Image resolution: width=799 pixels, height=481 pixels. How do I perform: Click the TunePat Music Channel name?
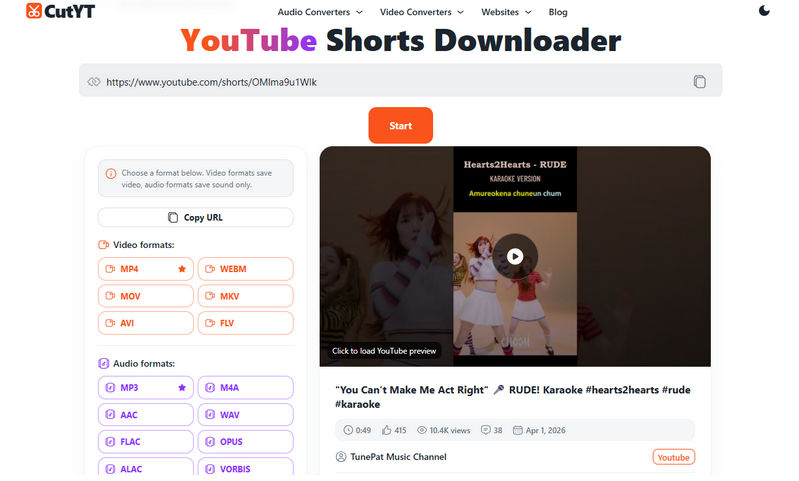pos(398,457)
